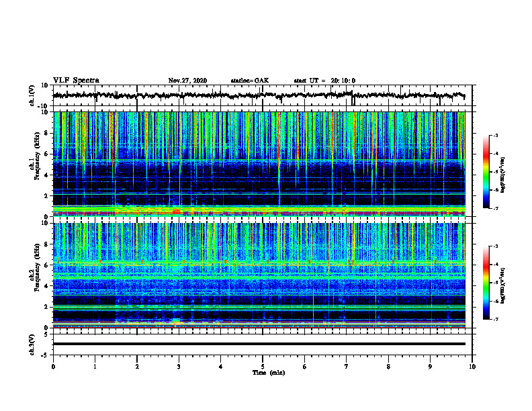
Task: Click the "4" kHz tick on ch.1 spectrogram axis
Action: click(46, 175)
